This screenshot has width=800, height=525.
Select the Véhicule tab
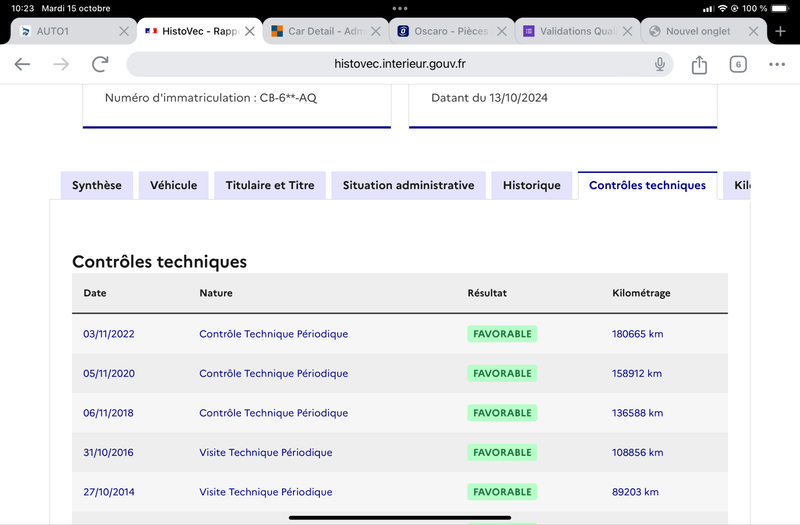point(173,185)
